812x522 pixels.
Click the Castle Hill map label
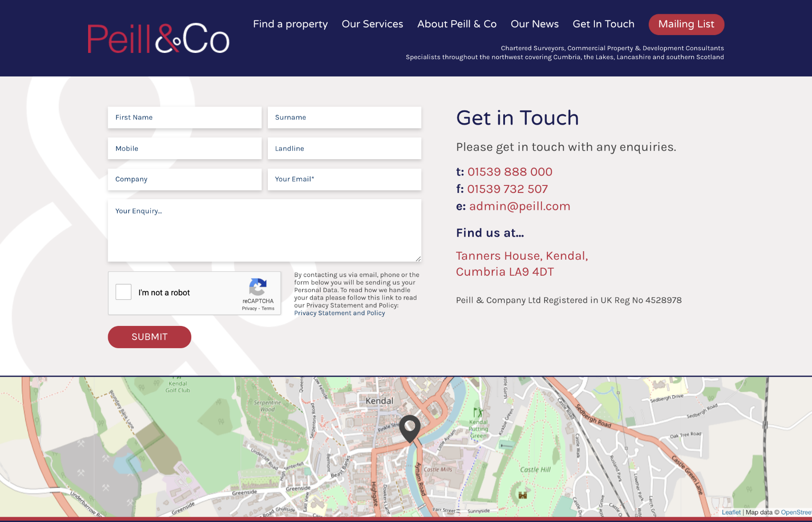click(x=535, y=470)
